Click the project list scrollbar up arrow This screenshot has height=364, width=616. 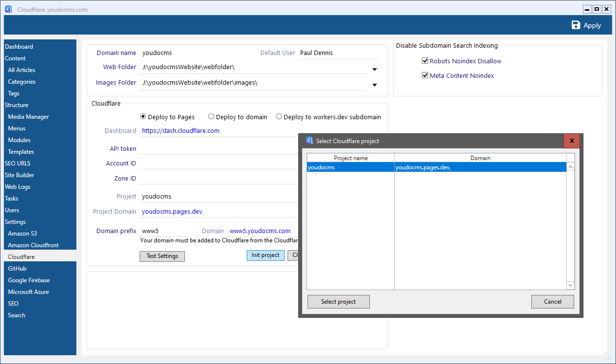click(x=571, y=166)
